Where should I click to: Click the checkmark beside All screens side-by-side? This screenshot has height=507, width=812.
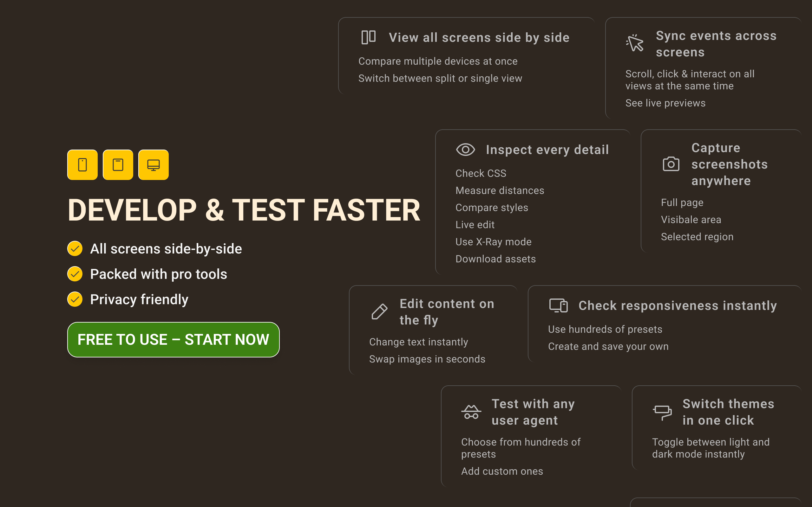pyautogui.click(x=75, y=248)
